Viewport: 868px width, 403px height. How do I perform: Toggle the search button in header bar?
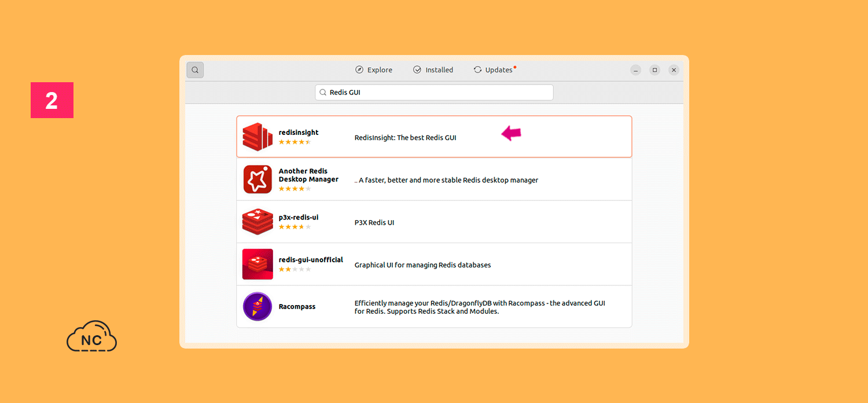pyautogui.click(x=195, y=70)
